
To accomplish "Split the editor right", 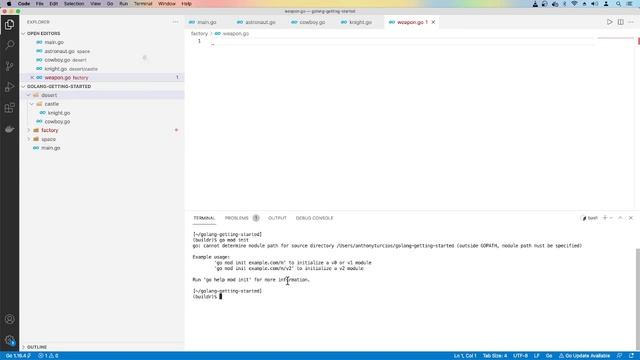I will coord(620,22).
